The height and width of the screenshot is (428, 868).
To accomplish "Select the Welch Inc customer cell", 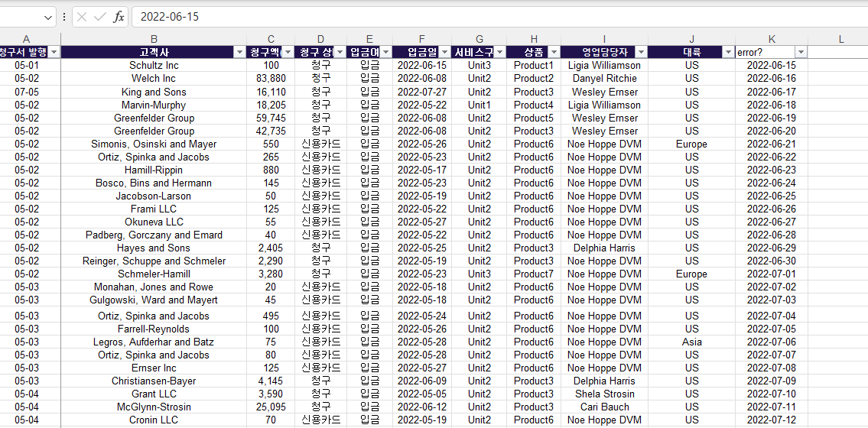I will [154, 79].
